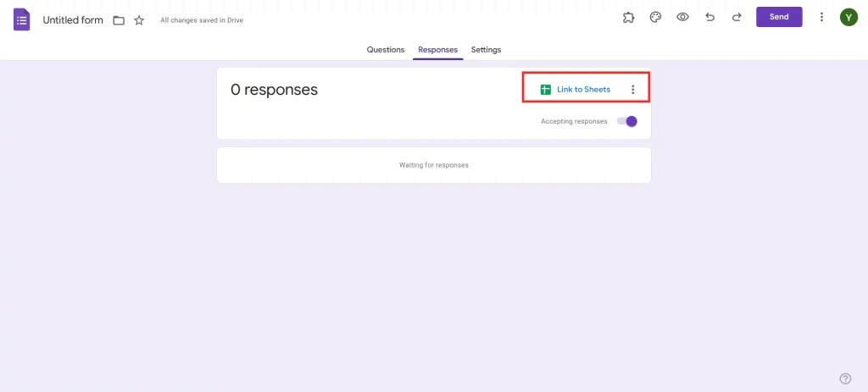Select the Responses tab
868x392 pixels.
coord(438,50)
